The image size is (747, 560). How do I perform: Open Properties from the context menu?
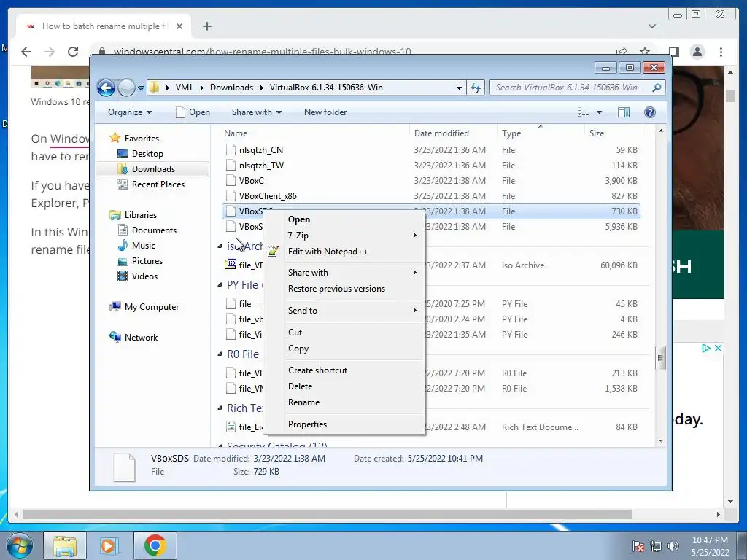coord(344,424)
